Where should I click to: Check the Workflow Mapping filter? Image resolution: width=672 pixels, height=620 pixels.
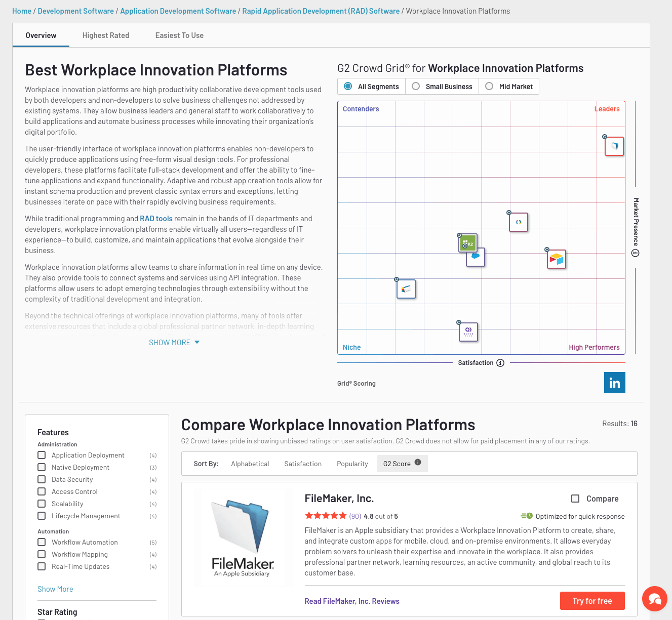click(42, 554)
